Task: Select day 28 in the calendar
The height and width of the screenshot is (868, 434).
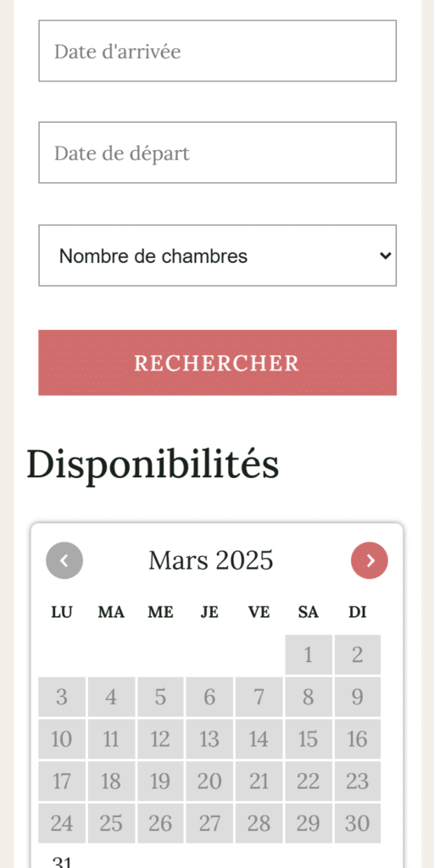Action: tap(259, 823)
